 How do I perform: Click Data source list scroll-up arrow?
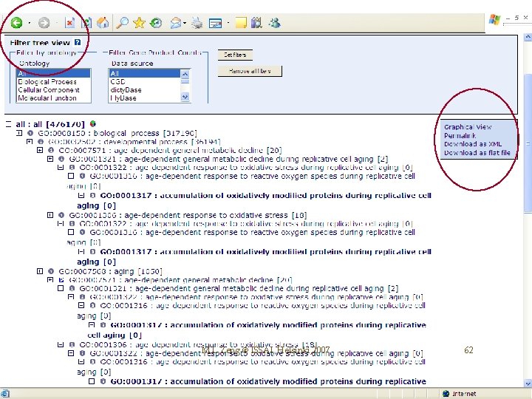pos(185,74)
